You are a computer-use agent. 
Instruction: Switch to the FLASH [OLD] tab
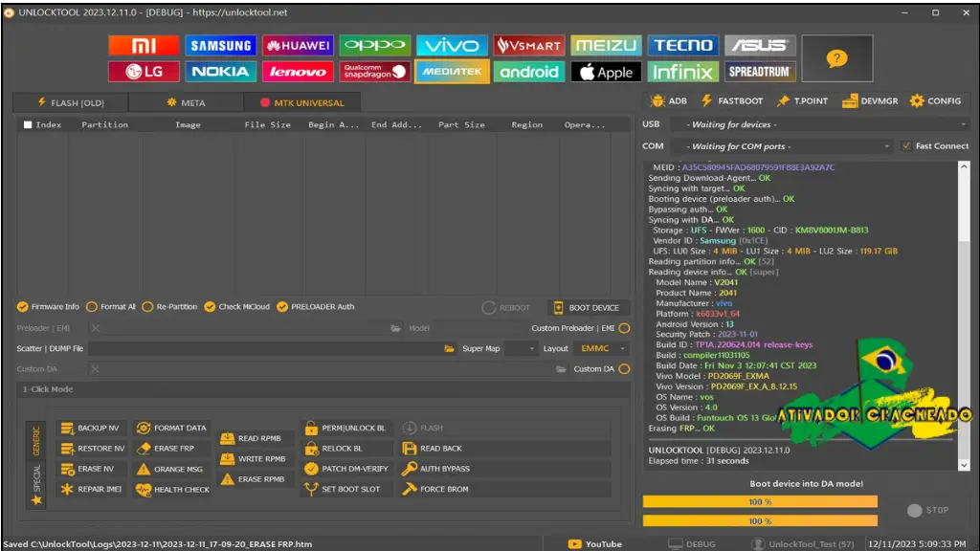pyautogui.click(x=71, y=102)
